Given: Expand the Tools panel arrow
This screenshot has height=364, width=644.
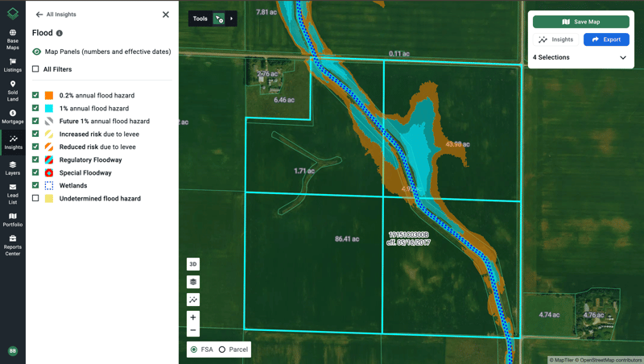Looking at the screenshot, I should pyautogui.click(x=232, y=19).
